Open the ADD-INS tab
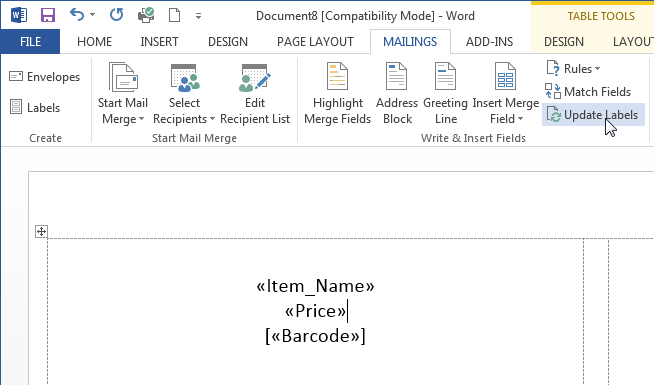 coord(490,42)
